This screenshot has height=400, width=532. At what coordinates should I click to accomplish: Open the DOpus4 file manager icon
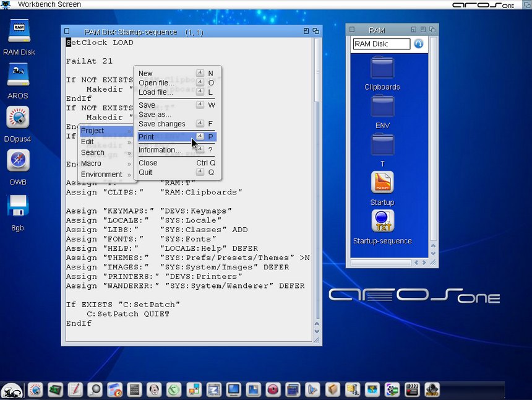[x=18, y=118]
